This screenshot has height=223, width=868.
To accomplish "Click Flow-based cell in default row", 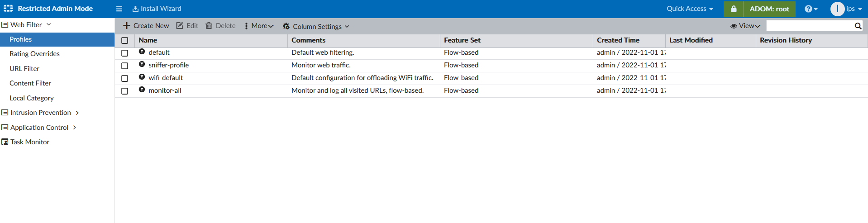I will coord(461,52).
